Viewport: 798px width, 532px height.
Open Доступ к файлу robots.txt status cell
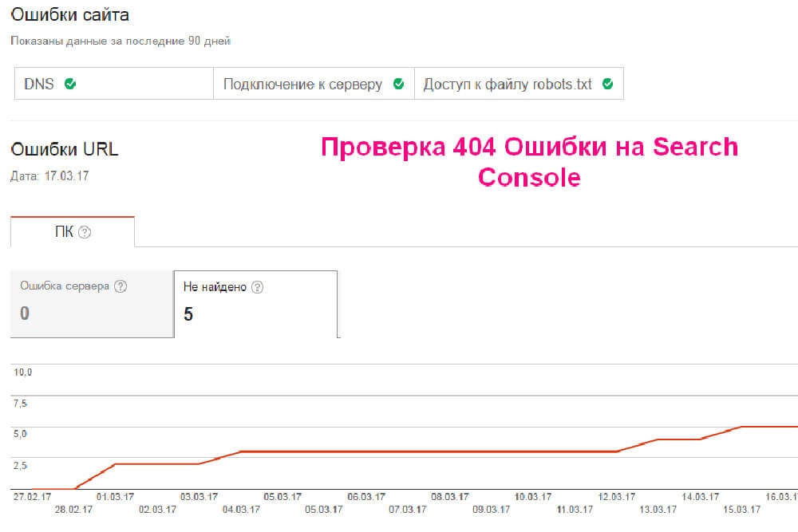(x=519, y=84)
